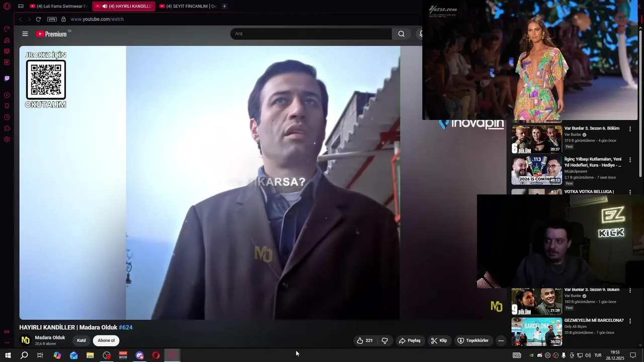Click Paylaş share button
644x362 pixels.
click(x=410, y=340)
